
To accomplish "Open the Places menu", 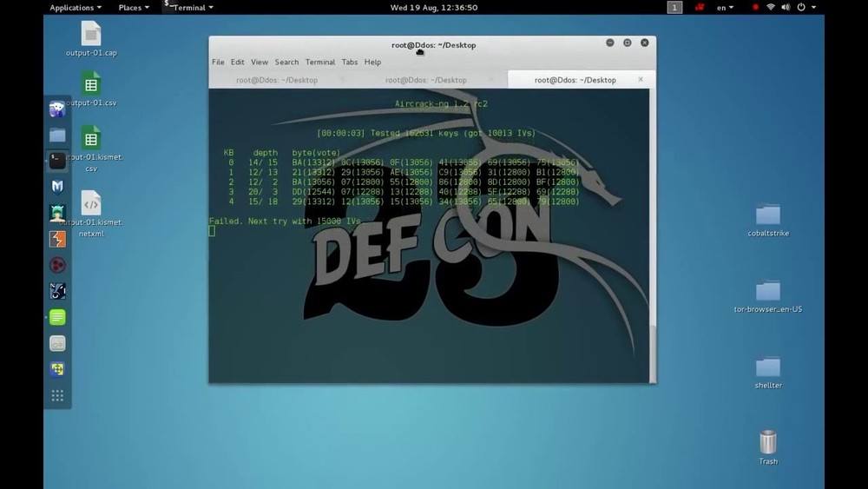I will (134, 7).
